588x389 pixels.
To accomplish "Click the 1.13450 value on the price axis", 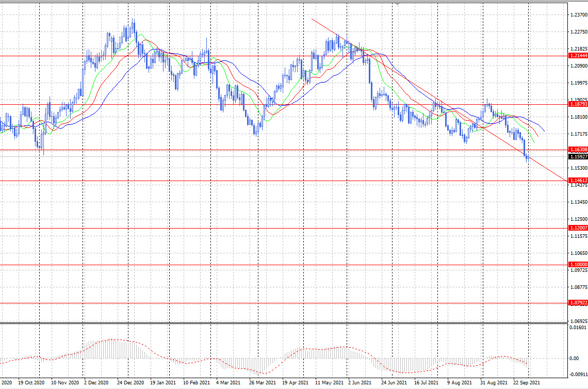I will [579, 202].
